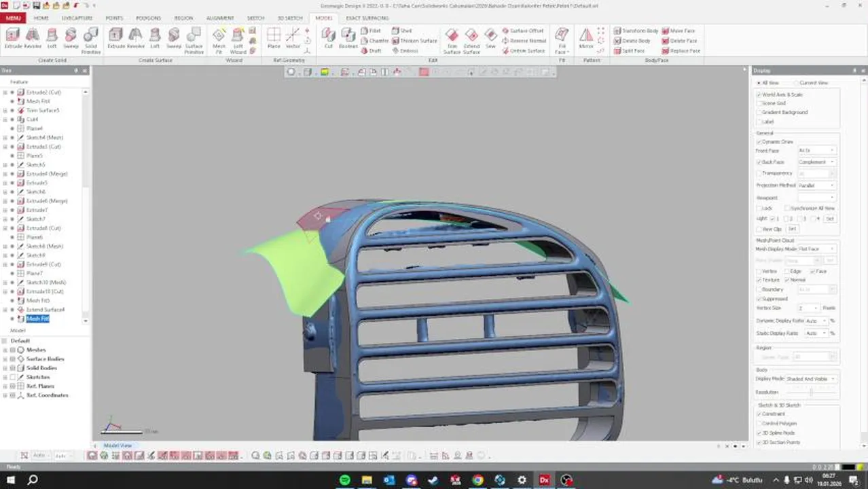This screenshot has height=489, width=868.
Task: Select the Mirror pattern tool
Action: 585,39
